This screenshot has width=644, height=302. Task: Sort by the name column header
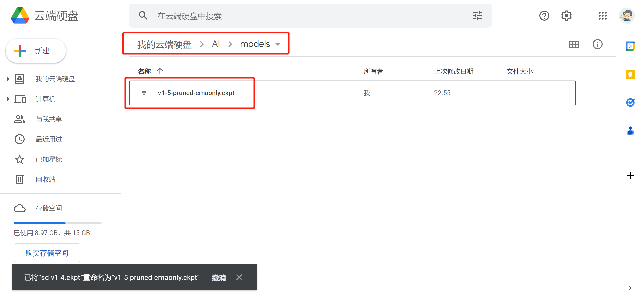point(144,71)
